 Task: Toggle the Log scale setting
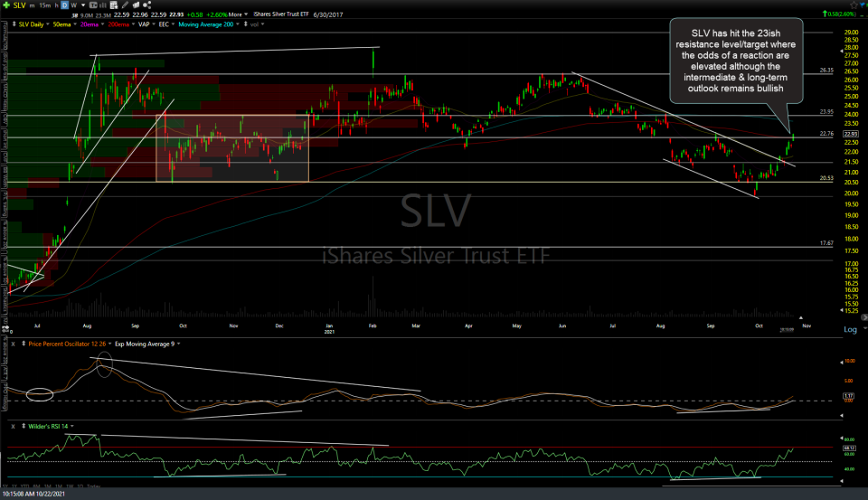pos(850,329)
